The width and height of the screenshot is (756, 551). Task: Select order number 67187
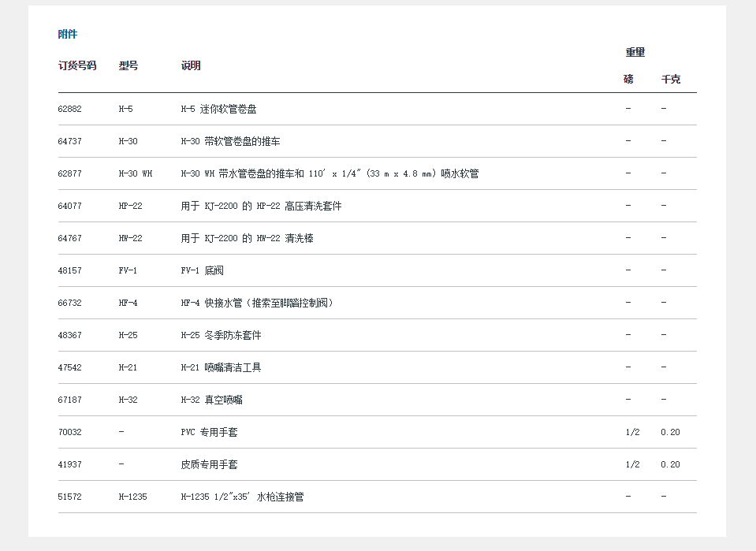point(70,400)
